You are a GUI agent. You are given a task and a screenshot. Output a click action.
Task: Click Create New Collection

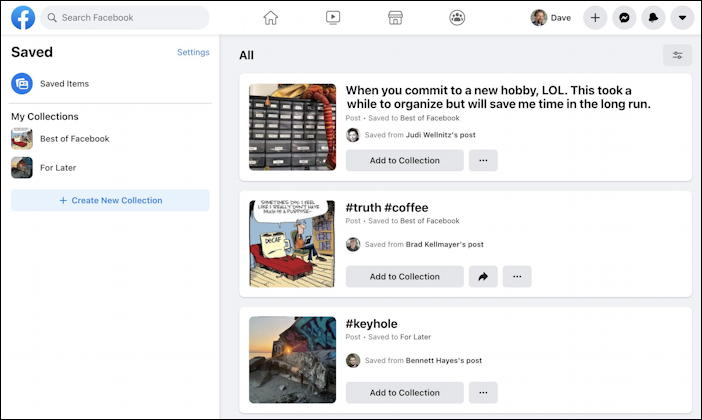click(110, 201)
